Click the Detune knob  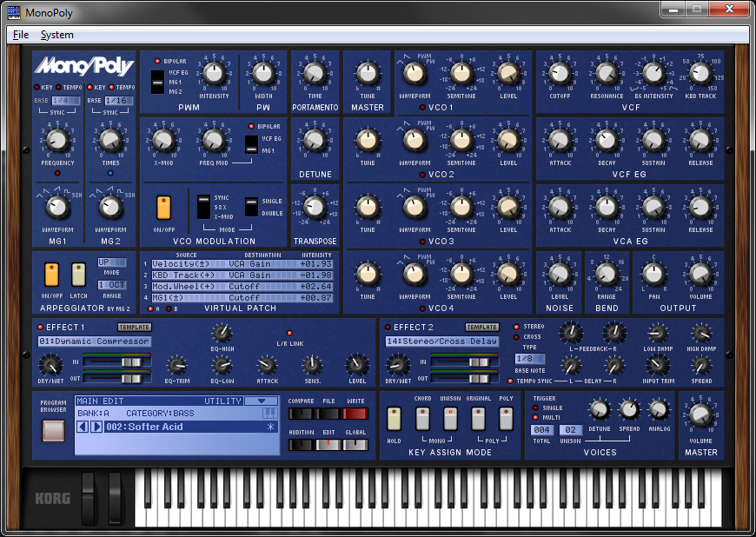pyautogui.click(x=315, y=141)
